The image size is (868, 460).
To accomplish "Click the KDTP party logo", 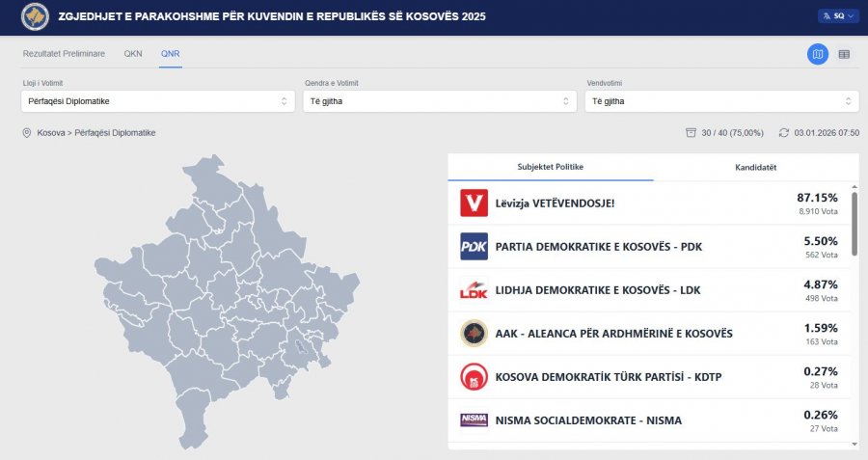I will [x=474, y=377].
